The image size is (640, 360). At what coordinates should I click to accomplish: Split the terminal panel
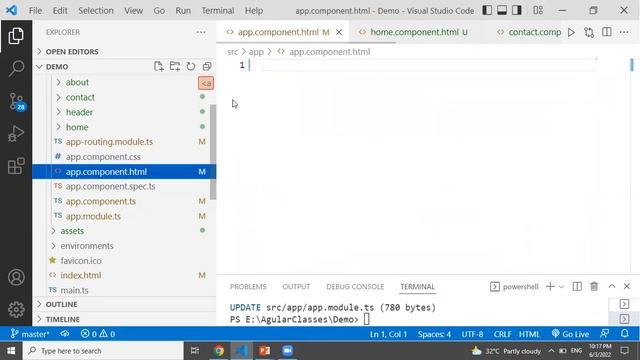(577, 287)
